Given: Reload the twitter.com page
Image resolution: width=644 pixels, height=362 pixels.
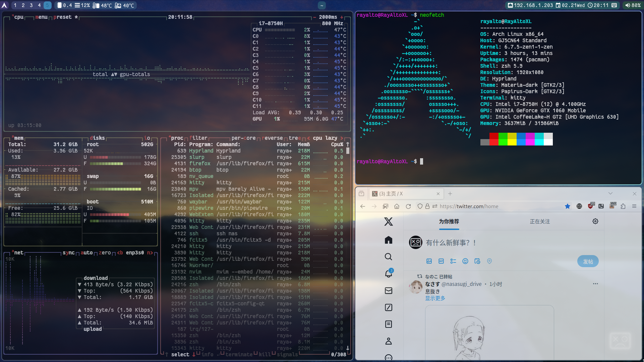Looking at the screenshot, I should (408, 206).
